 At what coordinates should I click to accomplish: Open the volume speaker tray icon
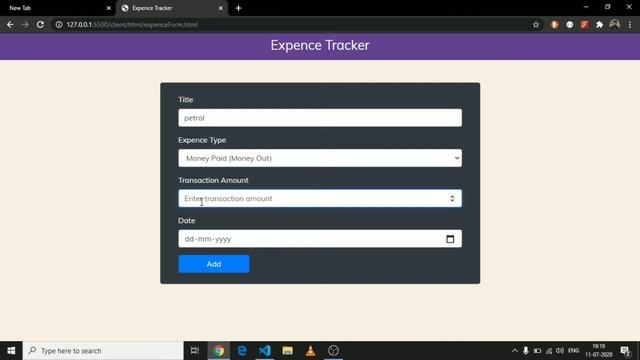[560, 351]
